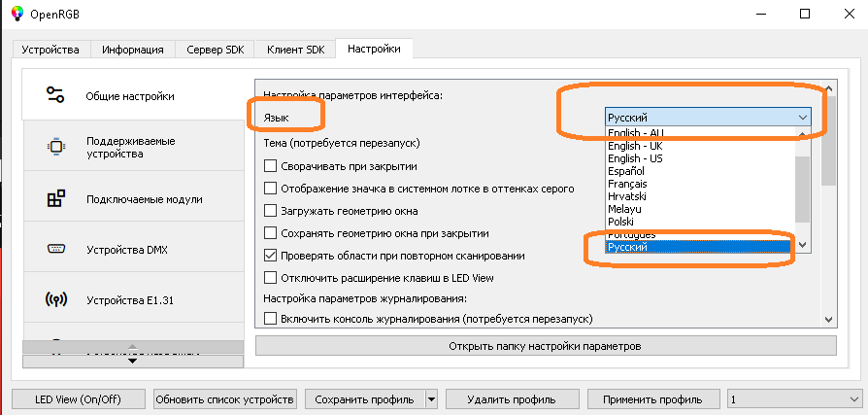Choose English - US from language list
This screenshot has width=868, height=415.
(x=700, y=158)
